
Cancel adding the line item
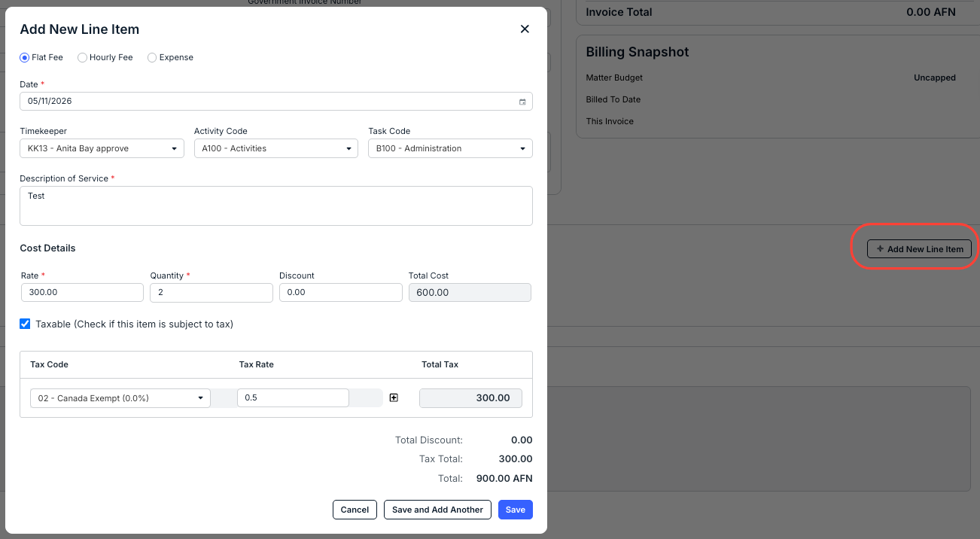pos(355,510)
